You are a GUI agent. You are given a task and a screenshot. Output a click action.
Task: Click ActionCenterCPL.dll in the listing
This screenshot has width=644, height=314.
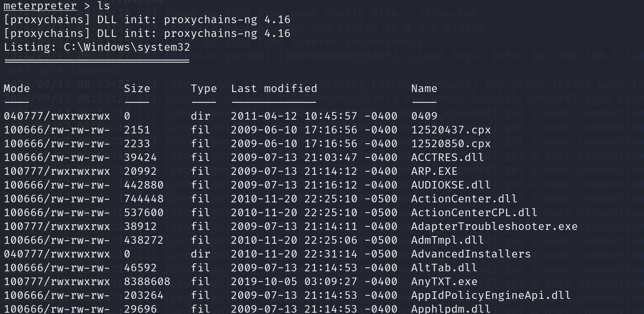[474, 213]
